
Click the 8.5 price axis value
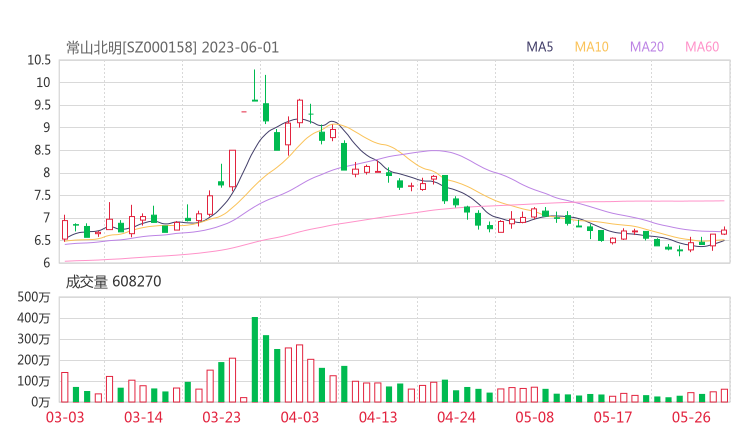42,151
